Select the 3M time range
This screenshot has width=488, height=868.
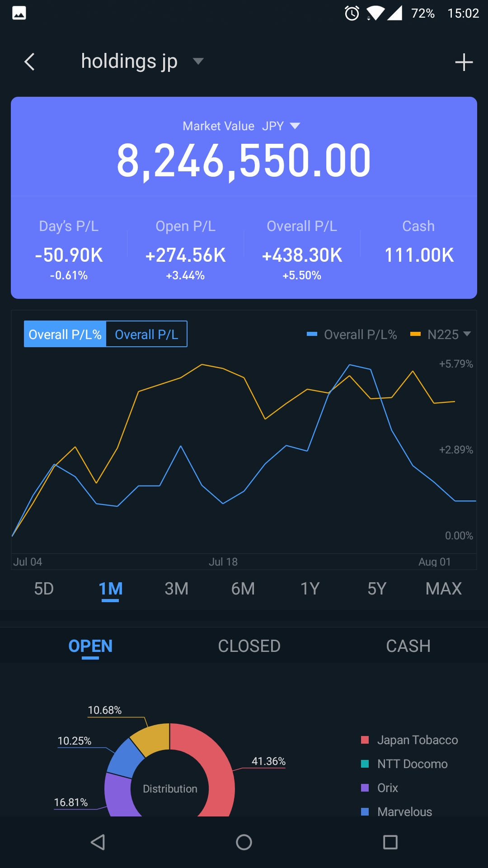tap(176, 589)
